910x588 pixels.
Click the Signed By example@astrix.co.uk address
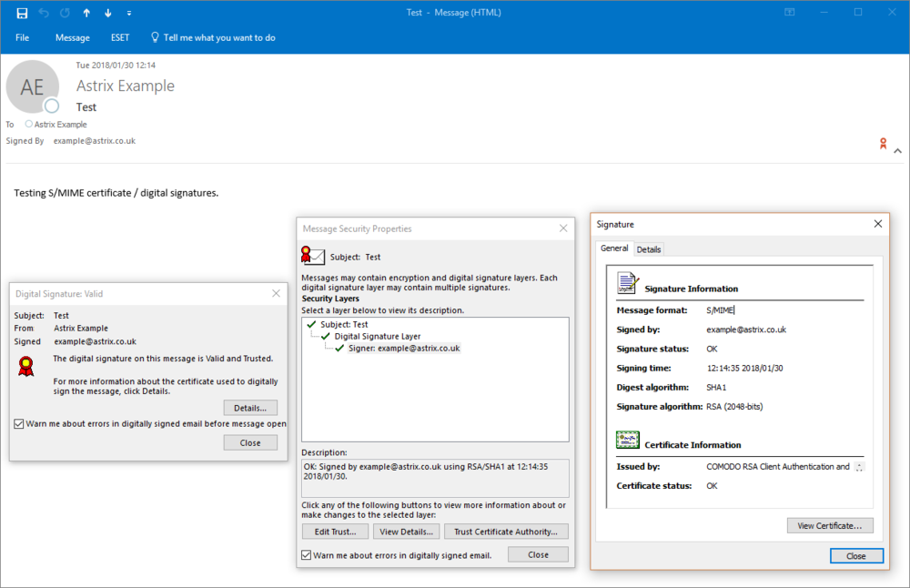[x=95, y=141]
